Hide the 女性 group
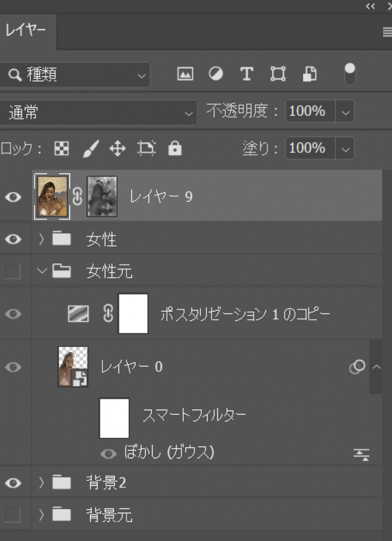 pyautogui.click(x=13, y=239)
